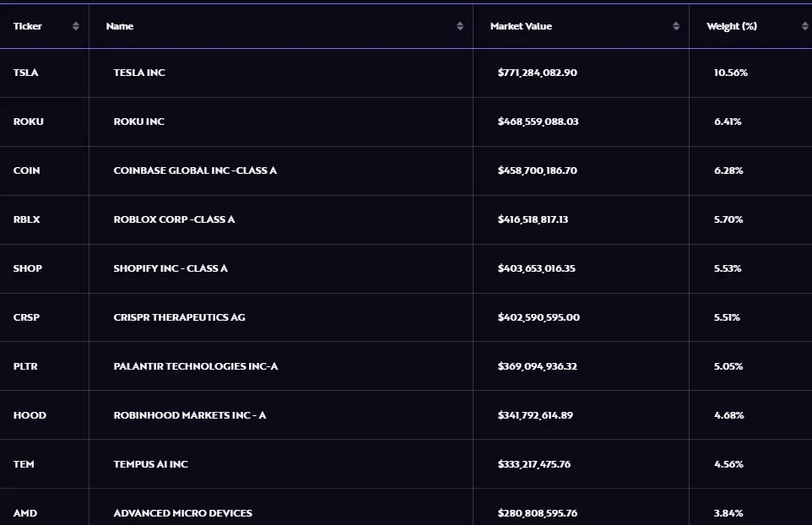Select TEMPUS AI INC name
This screenshot has height=525, width=812.
(x=151, y=464)
